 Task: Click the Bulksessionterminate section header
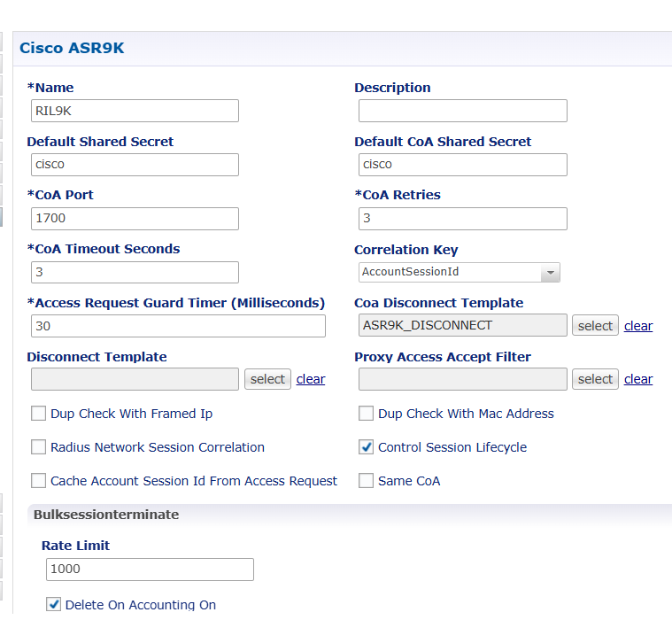coord(106,515)
